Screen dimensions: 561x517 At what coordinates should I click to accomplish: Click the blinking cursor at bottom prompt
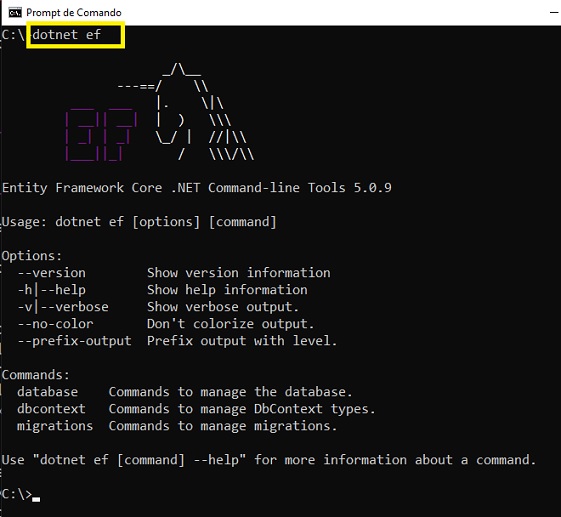pyautogui.click(x=36, y=499)
